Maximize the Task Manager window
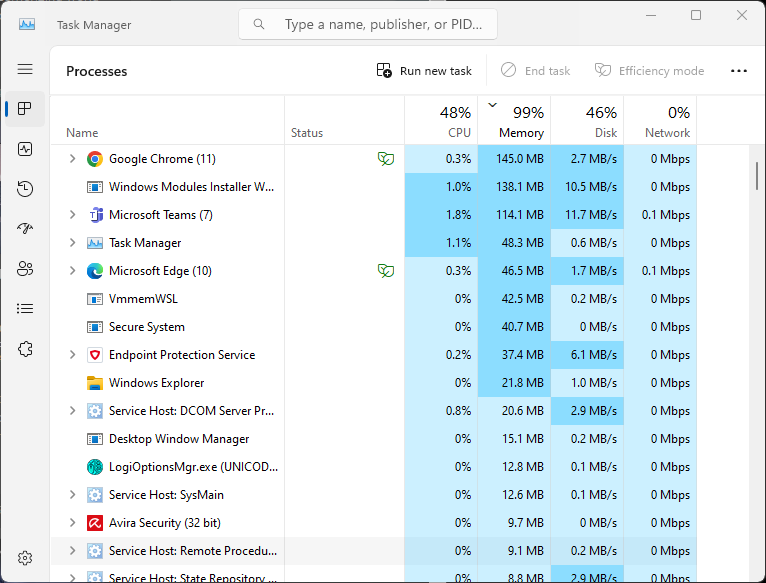This screenshot has width=766, height=583. coord(696,16)
